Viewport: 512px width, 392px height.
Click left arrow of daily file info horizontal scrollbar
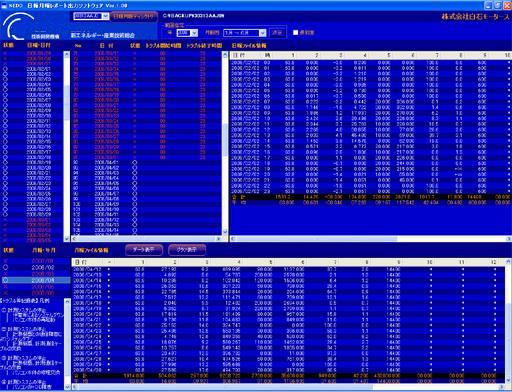[233, 239]
